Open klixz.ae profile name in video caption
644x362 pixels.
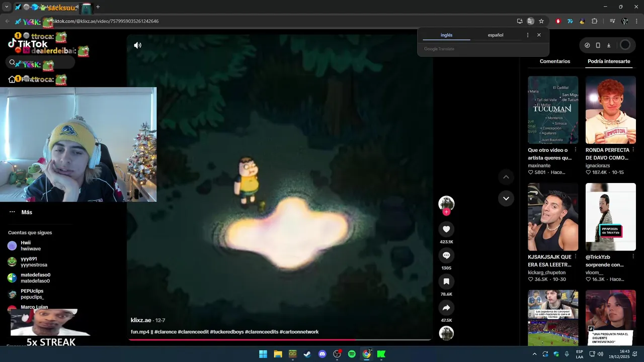(141, 320)
